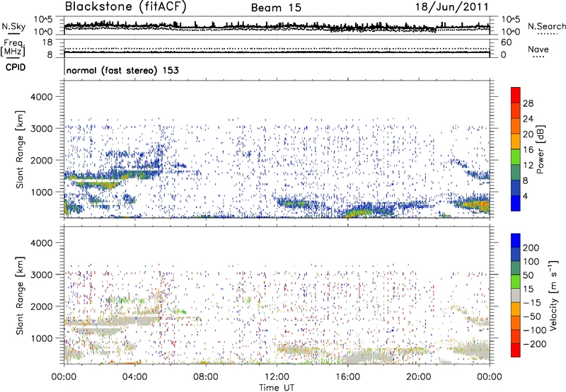Select the "16:00" time tick label
This screenshot has width=566, height=392.
[x=347, y=377]
